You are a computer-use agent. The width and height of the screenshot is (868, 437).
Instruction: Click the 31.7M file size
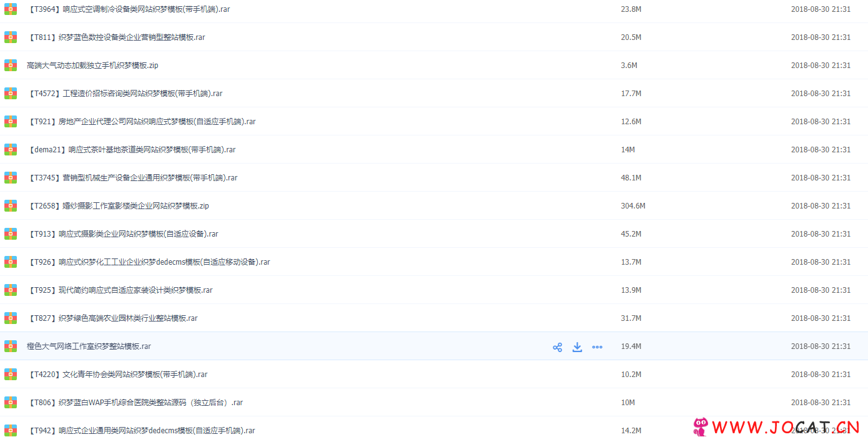coord(631,318)
